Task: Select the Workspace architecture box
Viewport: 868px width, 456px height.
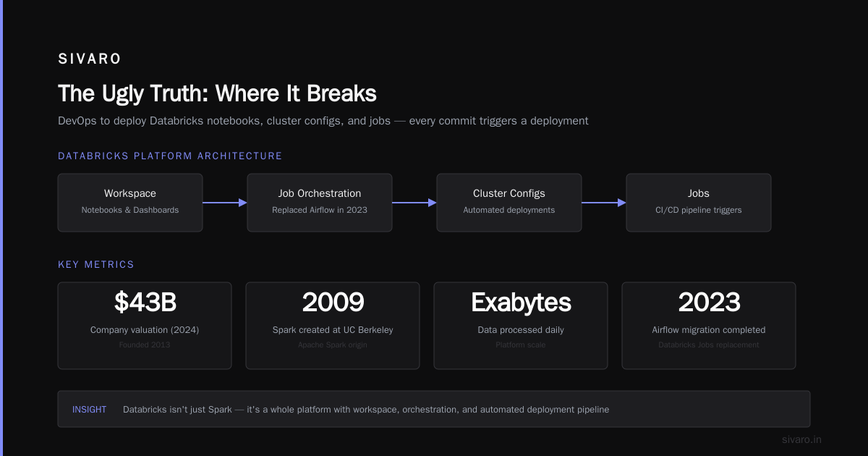Action: (130, 203)
